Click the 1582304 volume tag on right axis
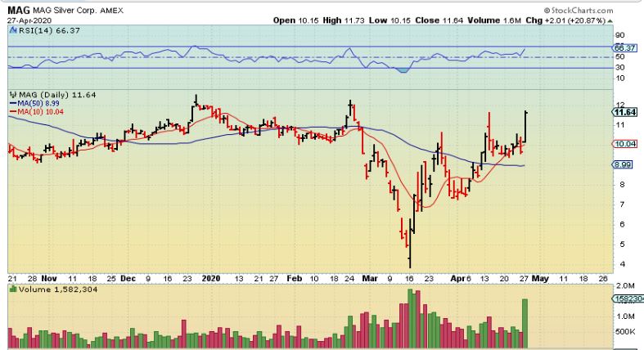Viewport: 644px width, 350px height. [628, 299]
